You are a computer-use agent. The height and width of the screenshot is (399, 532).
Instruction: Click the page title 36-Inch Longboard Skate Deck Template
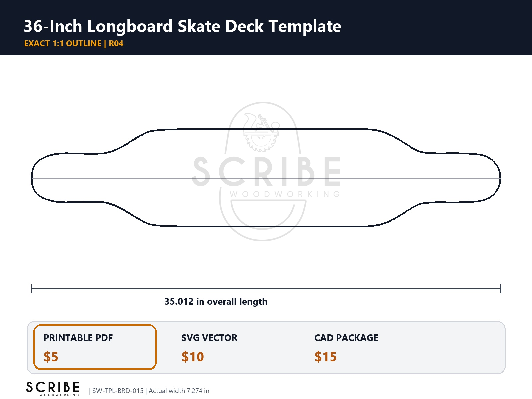(x=183, y=26)
